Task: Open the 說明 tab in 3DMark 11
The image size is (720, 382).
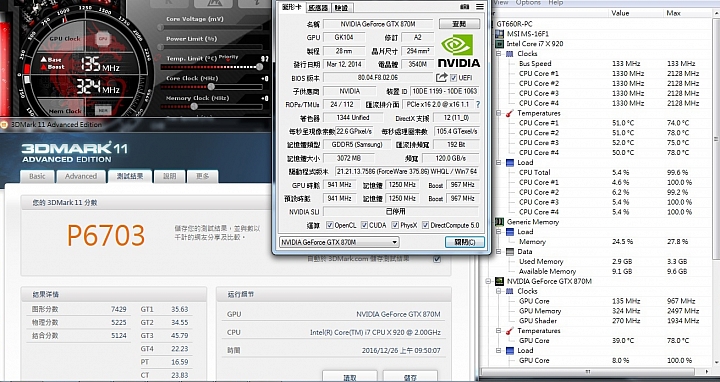Action: click(169, 176)
